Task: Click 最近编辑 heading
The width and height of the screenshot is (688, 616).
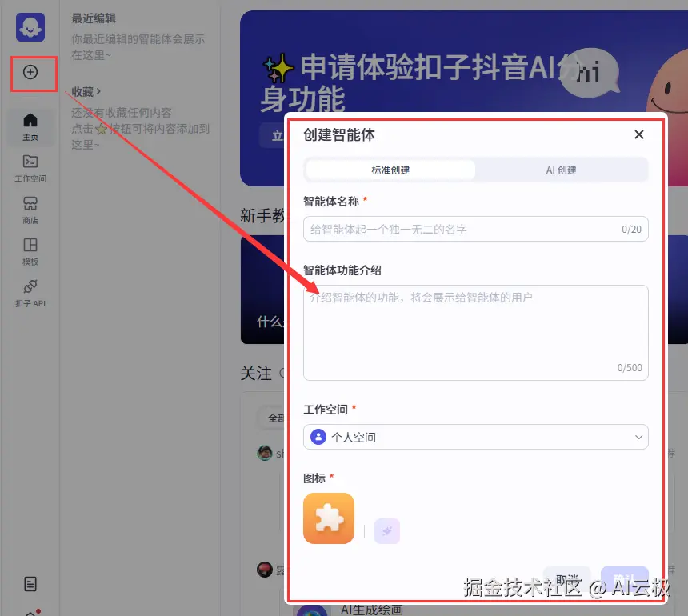Action: pyautogui.click(x=94, y=18)
